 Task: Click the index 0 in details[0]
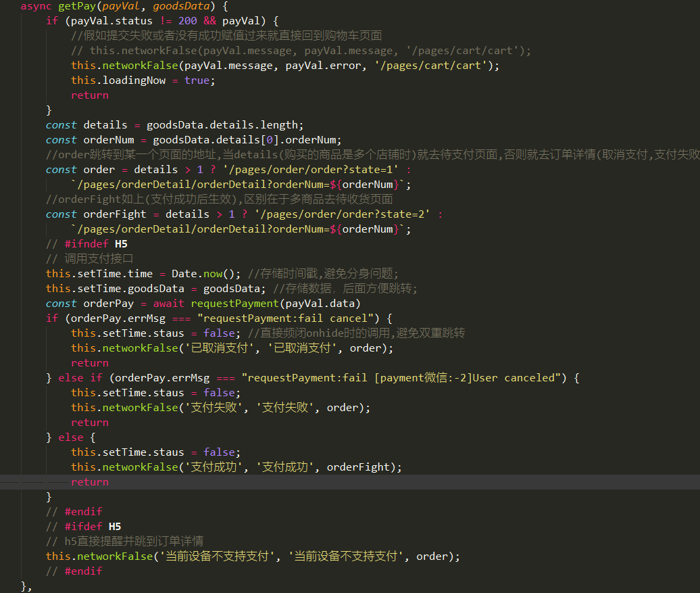click(x=270, y=140)
